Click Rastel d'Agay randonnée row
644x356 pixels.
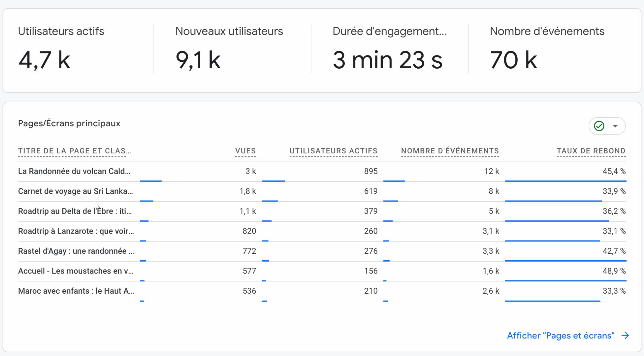coord(76,251)
